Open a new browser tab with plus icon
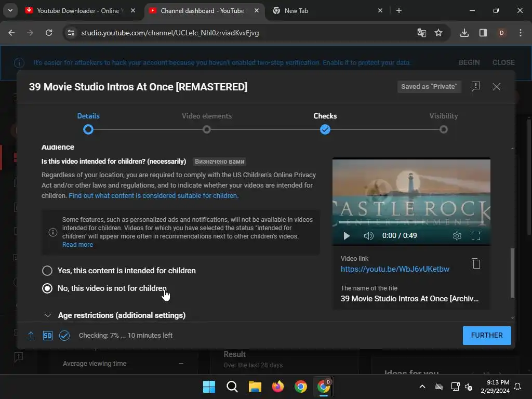532x399 pixels. pyautogui.click(x=398, y=10)
